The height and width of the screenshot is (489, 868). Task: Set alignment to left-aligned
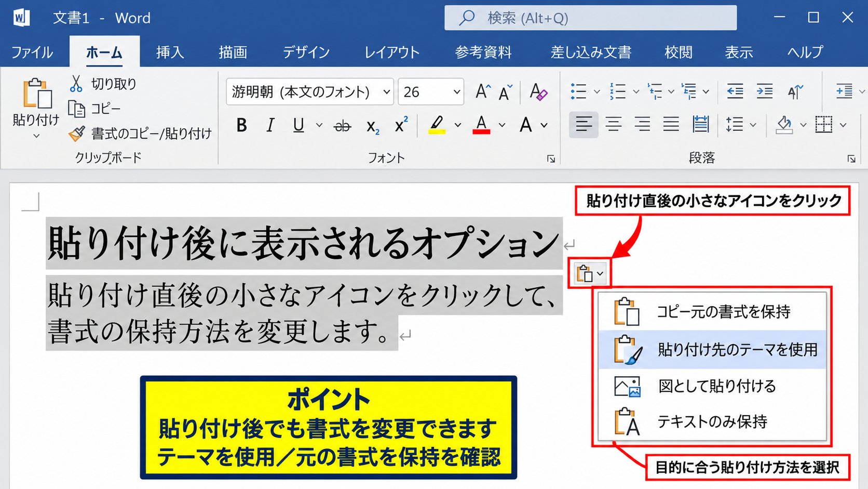click(x=584, y=125)
